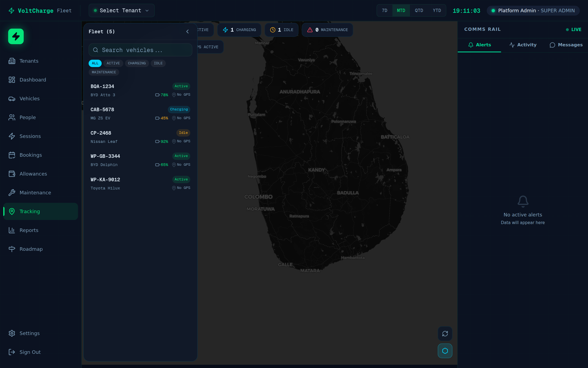Click Sign Out at sidebar bottom

30,352
